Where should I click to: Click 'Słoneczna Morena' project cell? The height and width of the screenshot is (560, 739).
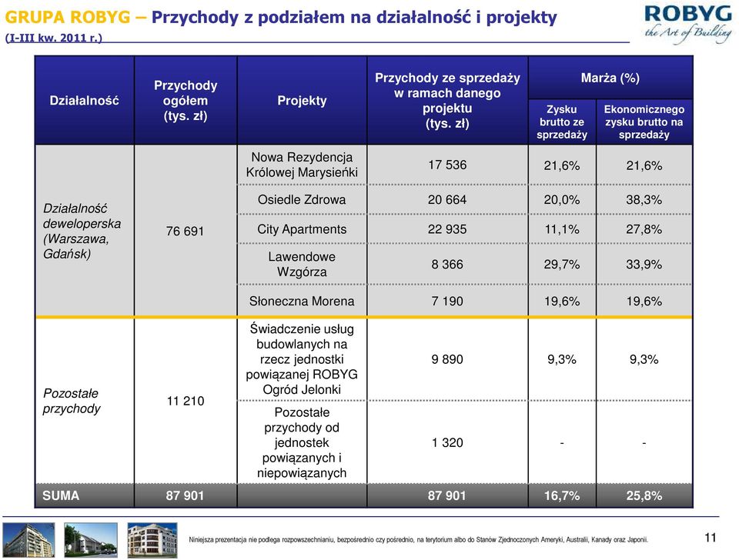point(302,301)
